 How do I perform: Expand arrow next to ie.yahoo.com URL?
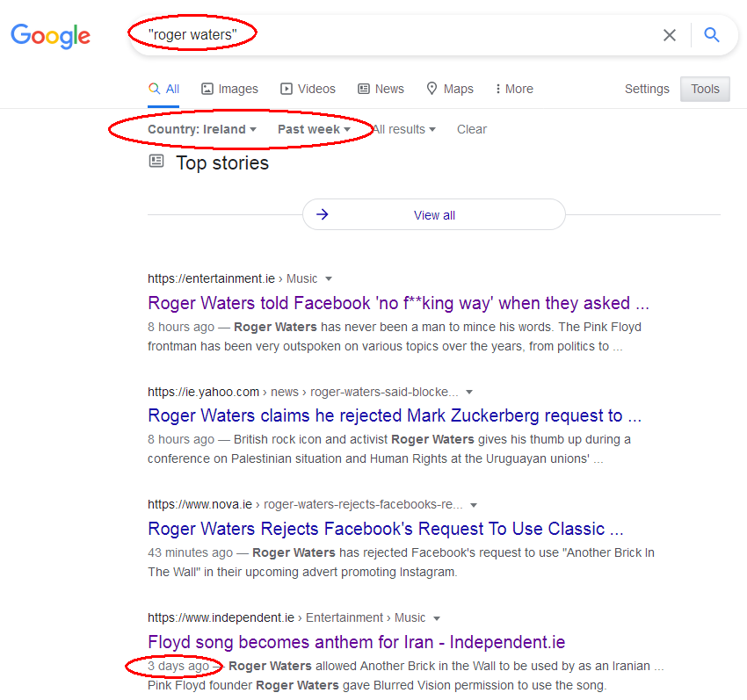coord(469,393)
